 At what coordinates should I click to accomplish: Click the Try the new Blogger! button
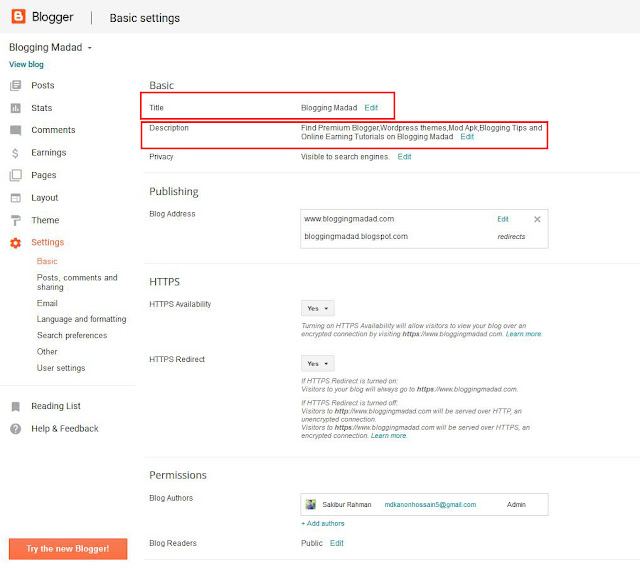[68, 549]
